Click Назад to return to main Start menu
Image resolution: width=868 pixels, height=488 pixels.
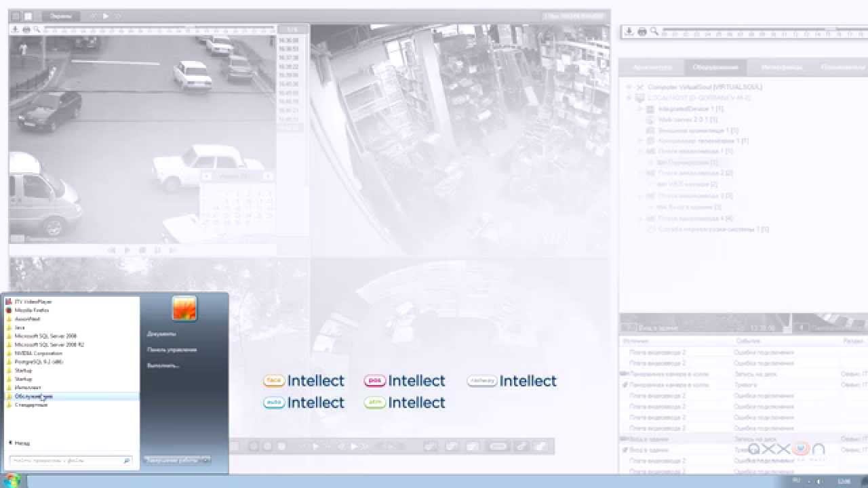point(19,443)
